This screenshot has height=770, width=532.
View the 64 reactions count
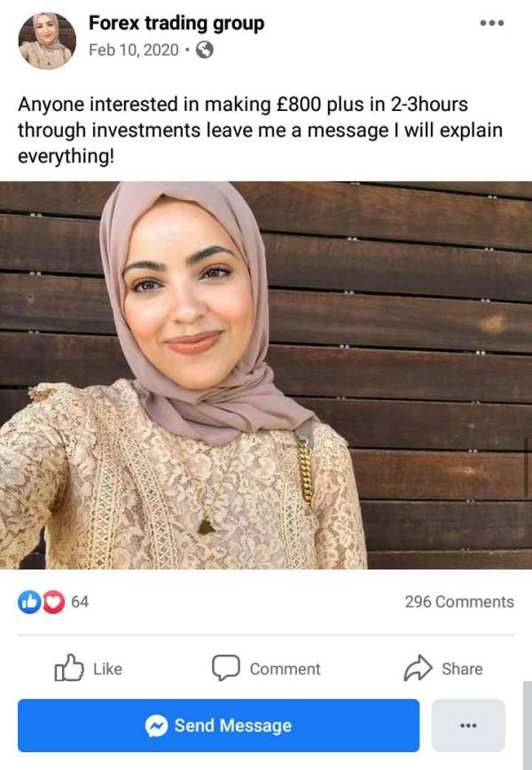[x=80, y=602]
